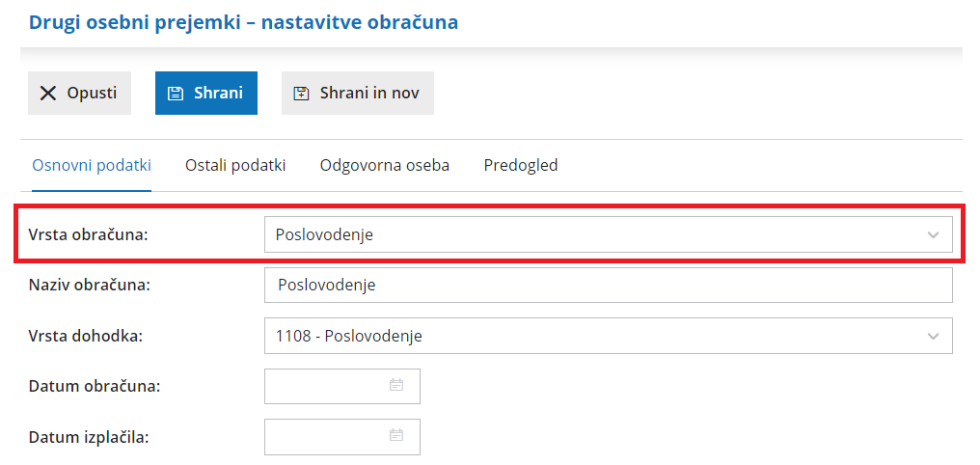Switch to the Ostali podatki tab
Viewport: 980px width, 465px height.
pos(235,166)
